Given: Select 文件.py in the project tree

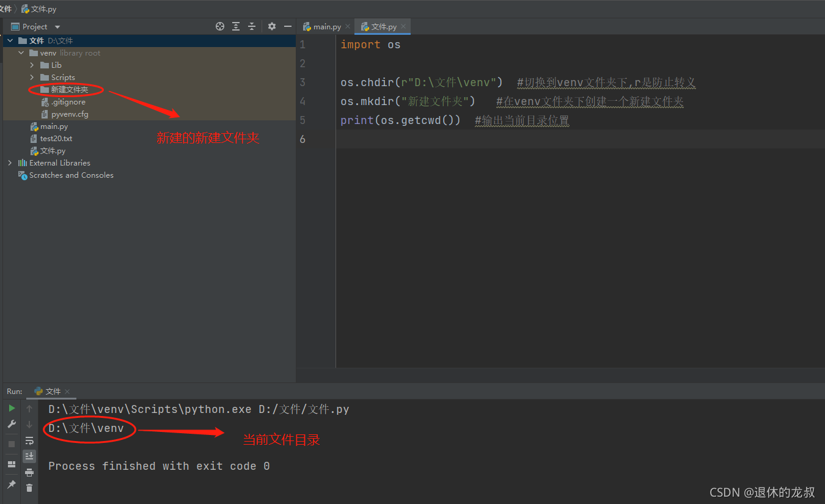Looking at the screenshot, I should tap(53, 151).
